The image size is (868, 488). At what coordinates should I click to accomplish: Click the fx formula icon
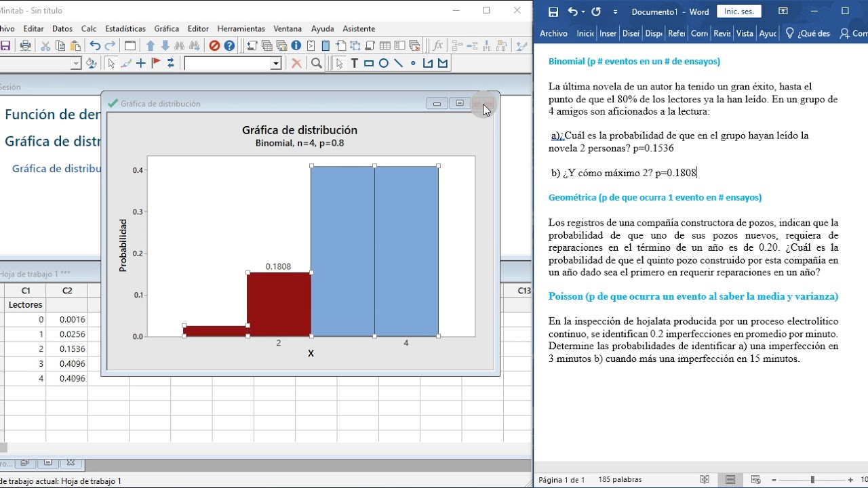(438, 45)
